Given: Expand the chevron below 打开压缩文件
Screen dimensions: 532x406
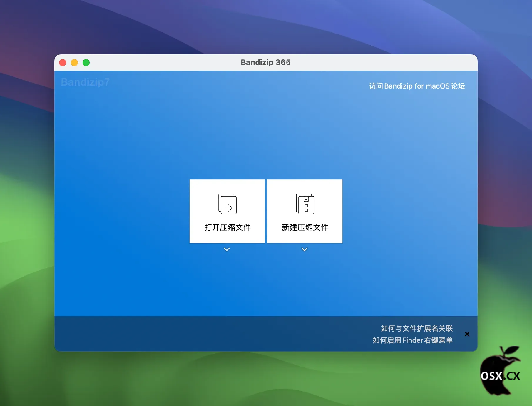Looking at the screenshot, I should tap(227, 249).
